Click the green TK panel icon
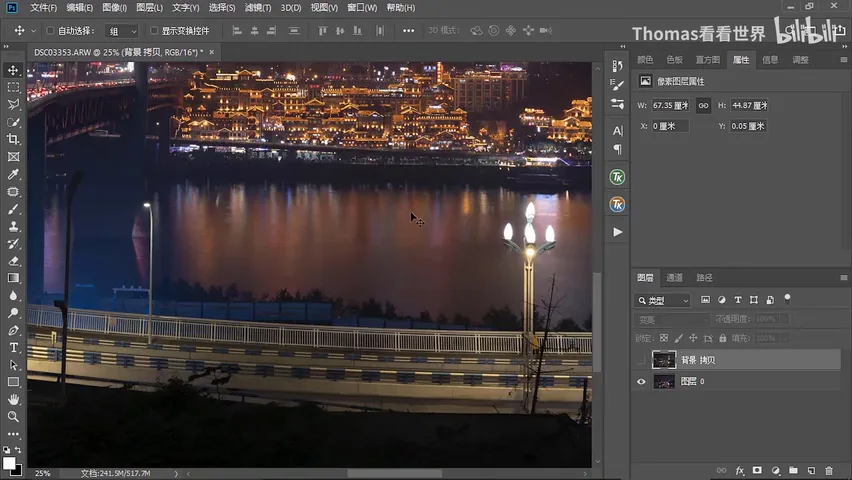The height and width of the screenshot is (480, 852). tap(617, 177)
